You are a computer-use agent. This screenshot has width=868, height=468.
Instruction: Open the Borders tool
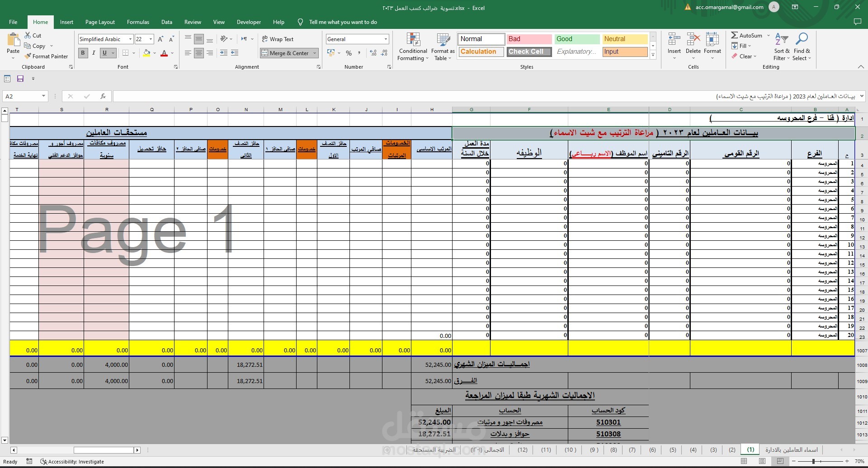coord(125,53)
